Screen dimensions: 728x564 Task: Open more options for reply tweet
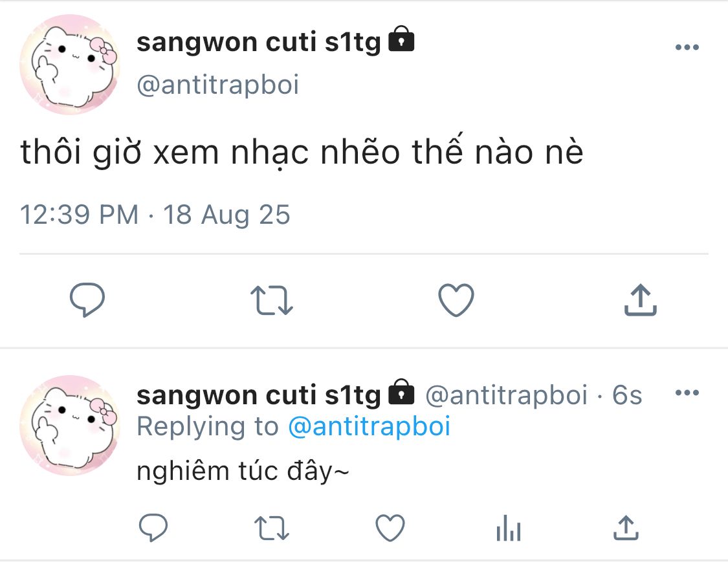click(687, 393)
